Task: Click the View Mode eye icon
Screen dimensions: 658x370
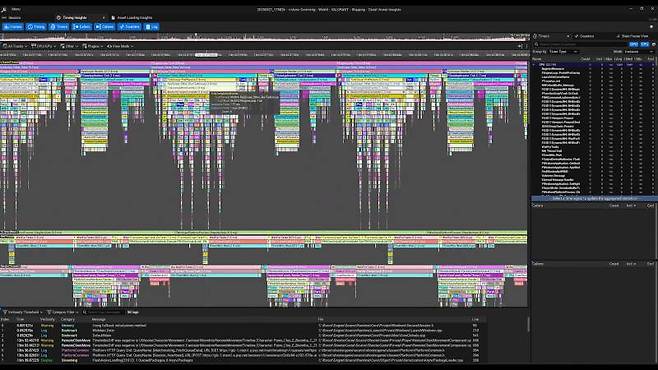Action: click(x=110, y=46)
